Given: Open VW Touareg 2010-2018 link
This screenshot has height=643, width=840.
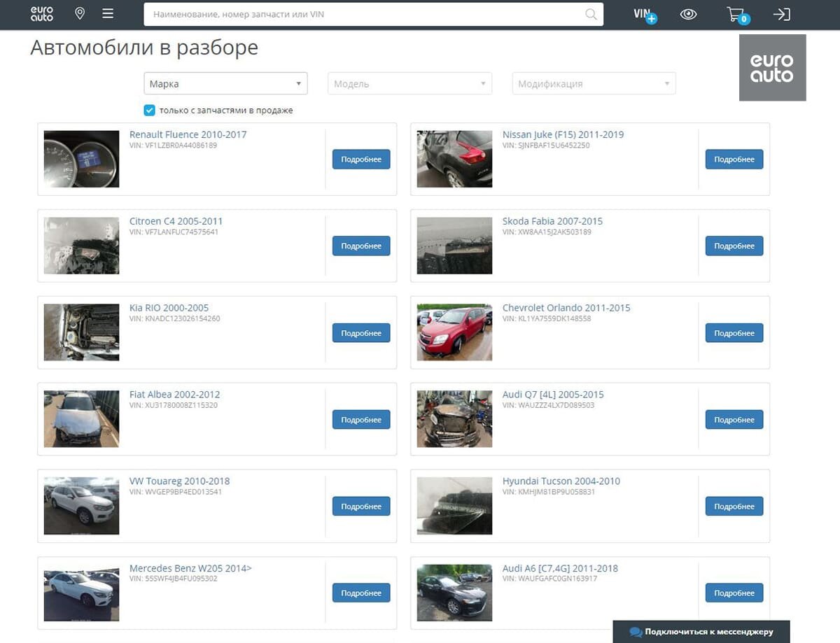Looking at the screenshot, I should click(179, 481).
